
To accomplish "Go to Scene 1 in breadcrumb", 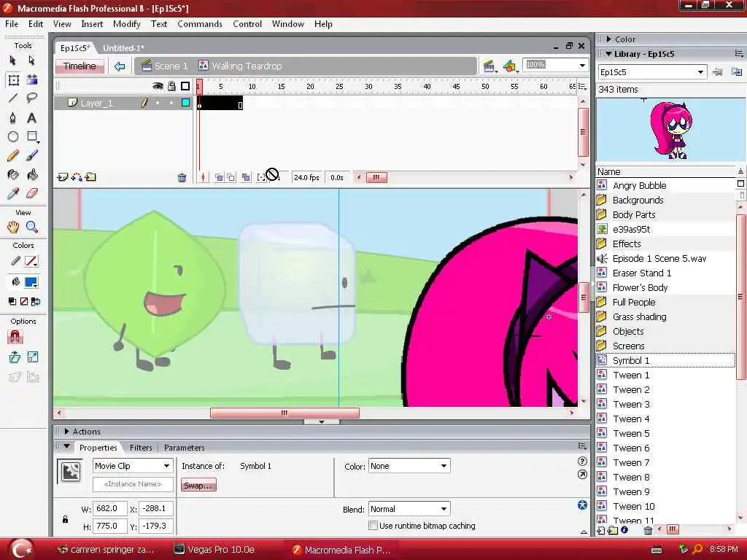I will (165, 66).
